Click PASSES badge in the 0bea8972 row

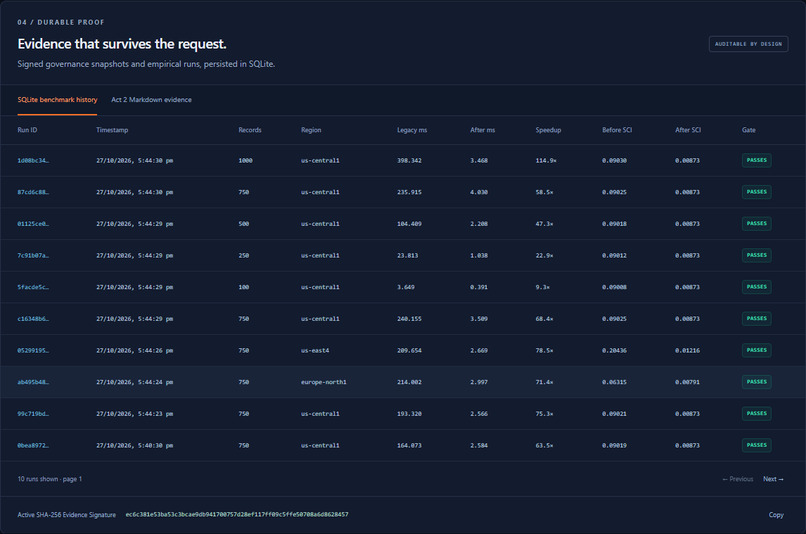(756, 446)
